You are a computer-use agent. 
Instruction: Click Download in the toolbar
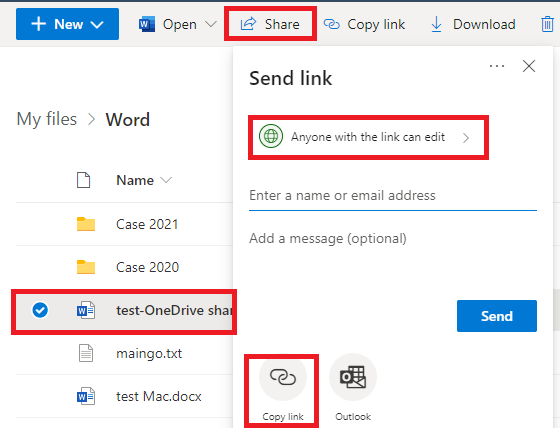474,24
